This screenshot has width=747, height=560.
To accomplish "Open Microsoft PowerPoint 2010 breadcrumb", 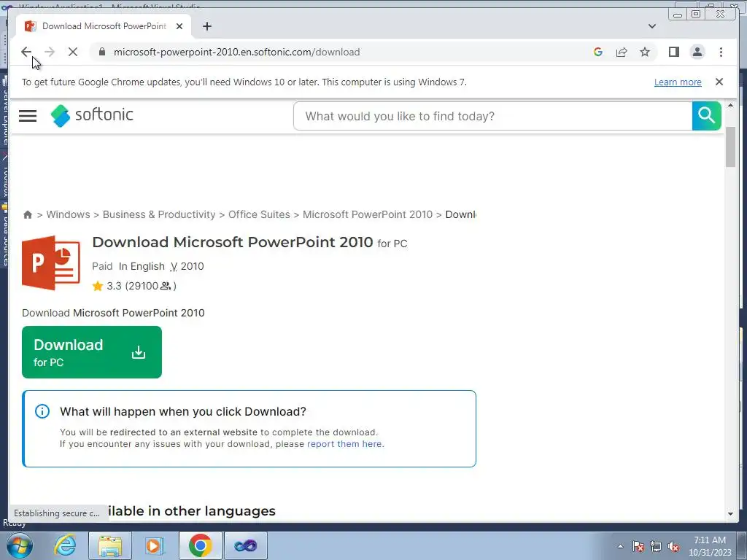I will [368, 214].
